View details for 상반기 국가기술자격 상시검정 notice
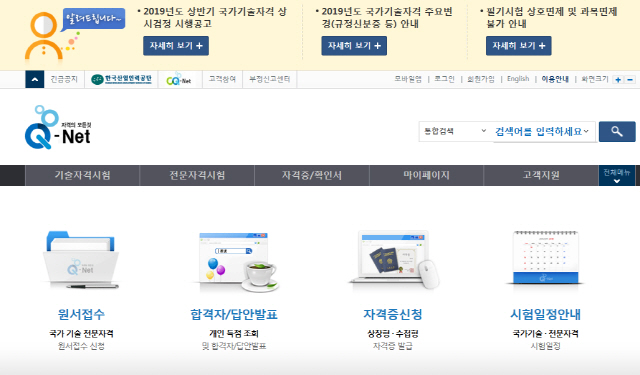640x375 pixels. (x=176, y=46)
